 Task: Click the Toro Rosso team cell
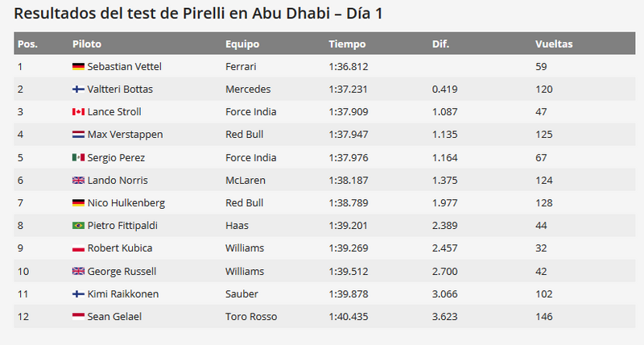pos(251,317)
